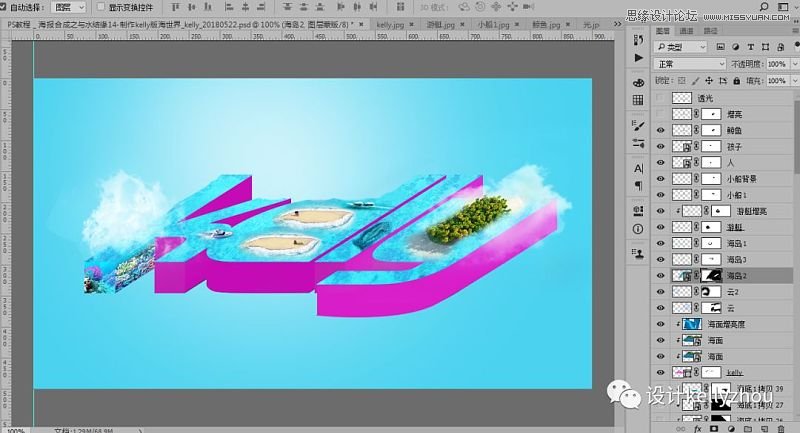The height and width of the screenshot is (433, 800).
Task: Click the align vertical centers icon
Action: tap(192, 7)
